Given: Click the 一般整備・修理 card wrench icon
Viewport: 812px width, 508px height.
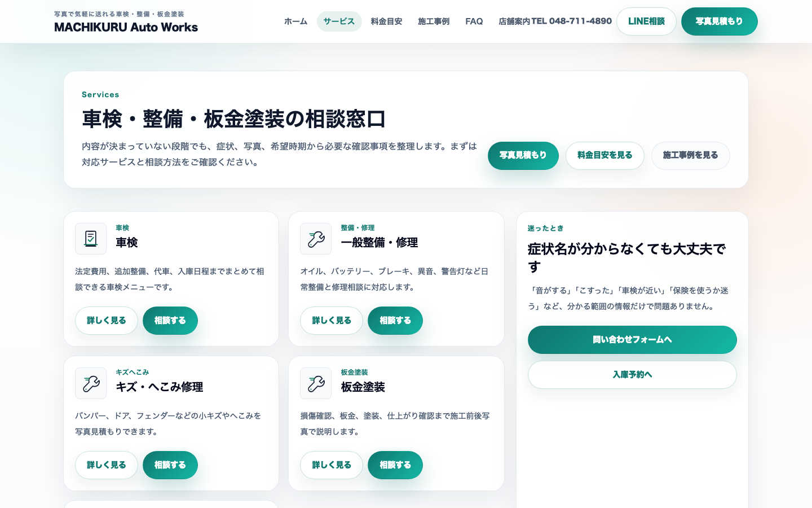Looking at the screenshot, I should pos(316,239).
